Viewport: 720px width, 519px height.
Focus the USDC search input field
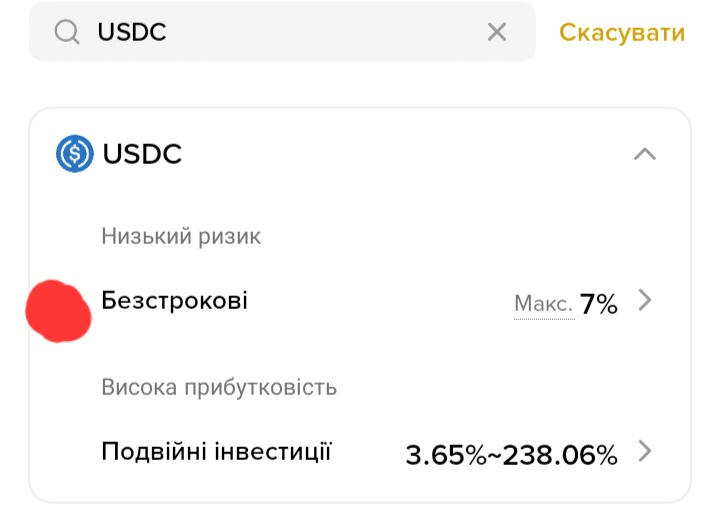[280, 33]
